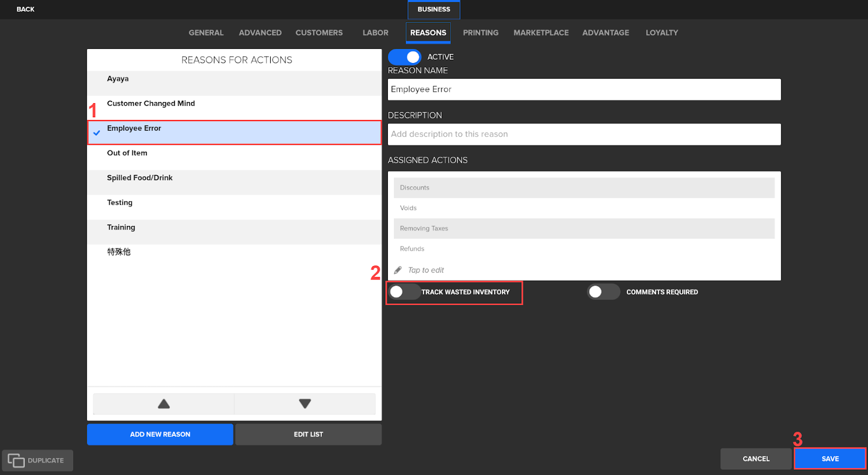Screen dimensions: 868x475
Task: Click the Reason Name input field
Action: [x=584, y=90]
